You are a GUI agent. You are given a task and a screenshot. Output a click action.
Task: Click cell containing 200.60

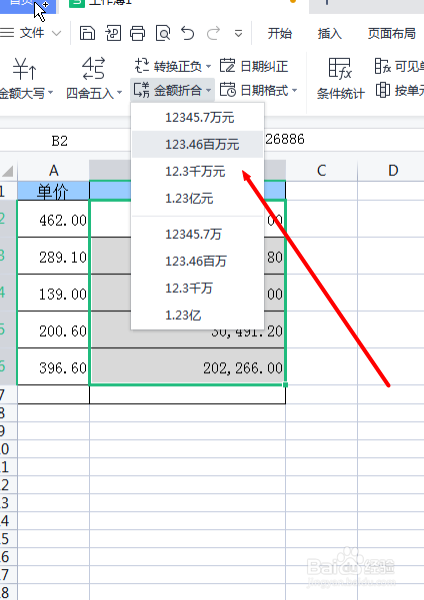coord(53,330)
